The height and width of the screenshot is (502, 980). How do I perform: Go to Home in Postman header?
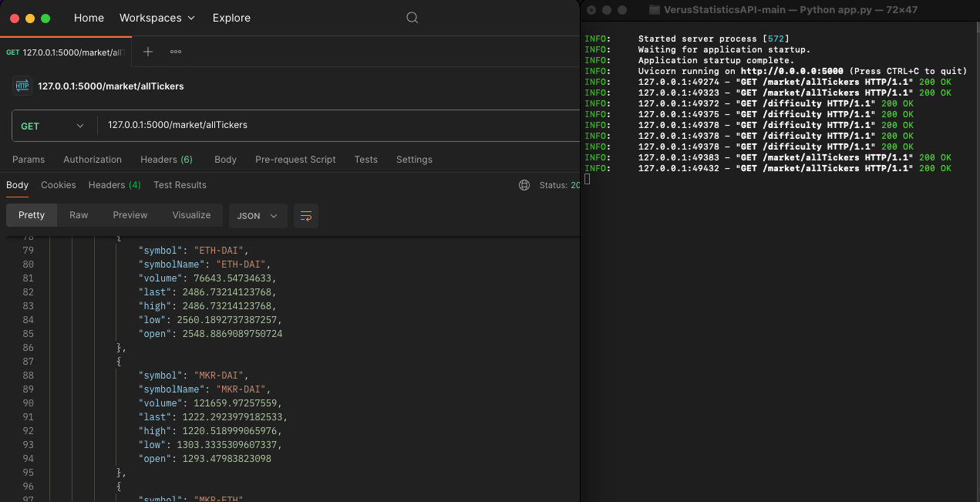coord(89,18)
